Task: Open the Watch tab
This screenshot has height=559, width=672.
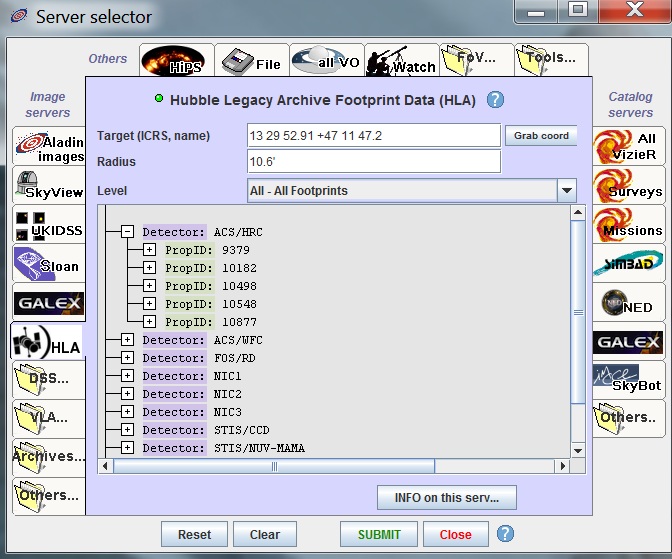Action: [x=402, y=60]
